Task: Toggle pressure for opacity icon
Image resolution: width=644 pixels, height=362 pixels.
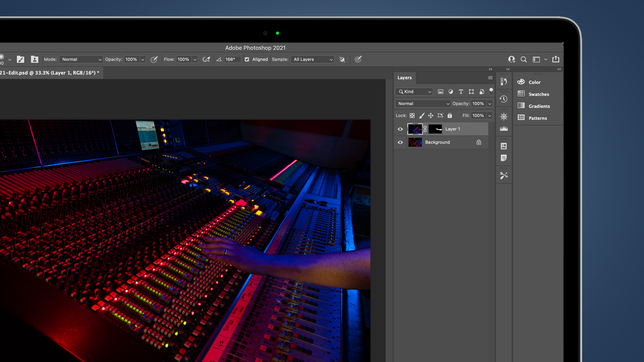Action: point(154,59)
